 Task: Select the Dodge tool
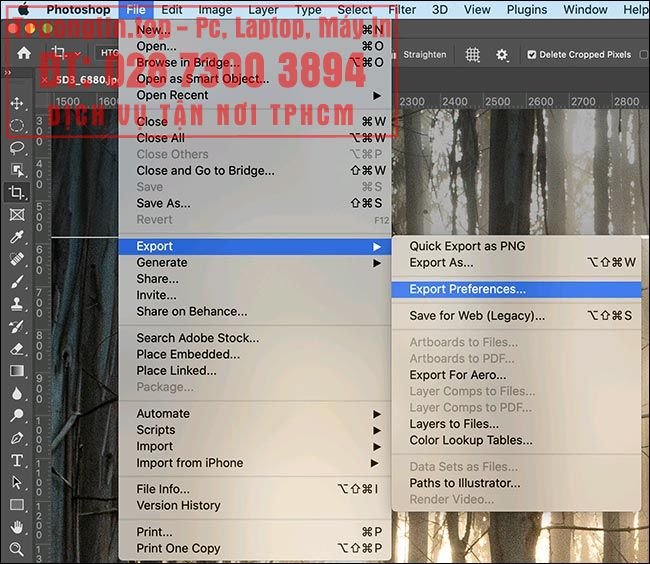[x=17, y=415]
